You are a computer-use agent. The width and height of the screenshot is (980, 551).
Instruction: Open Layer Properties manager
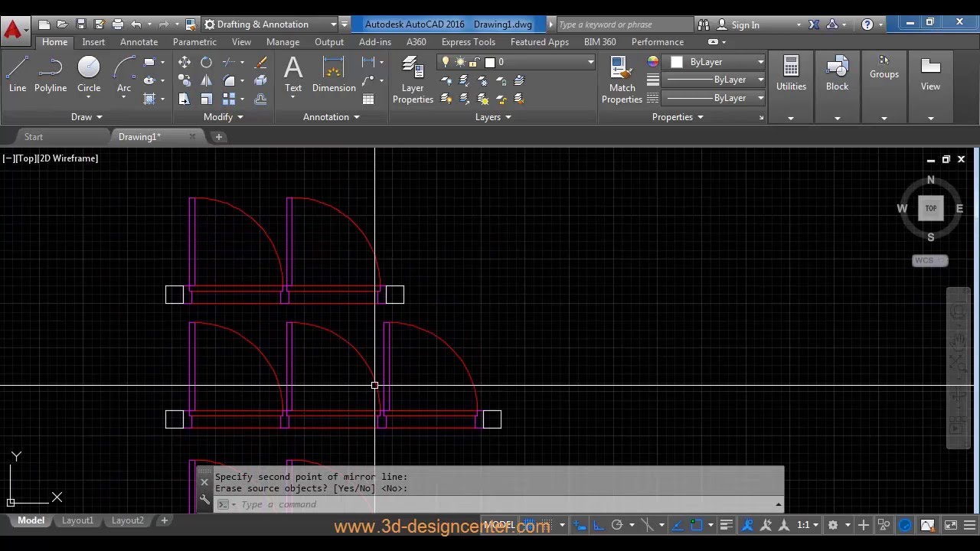click(413, 80)
